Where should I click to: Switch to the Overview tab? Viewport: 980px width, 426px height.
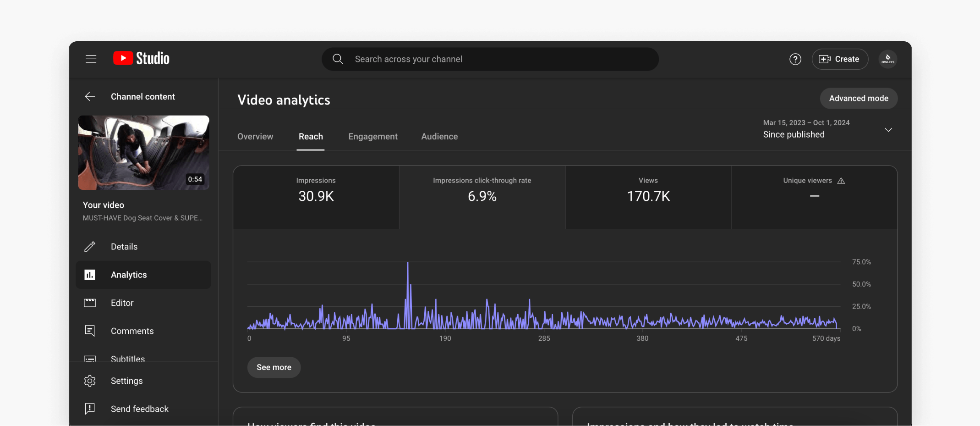(255, 137)
